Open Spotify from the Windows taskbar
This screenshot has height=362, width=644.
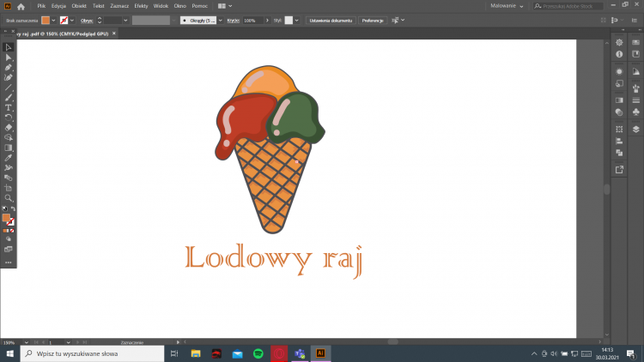pyautogui.click(x=258, y=353)
